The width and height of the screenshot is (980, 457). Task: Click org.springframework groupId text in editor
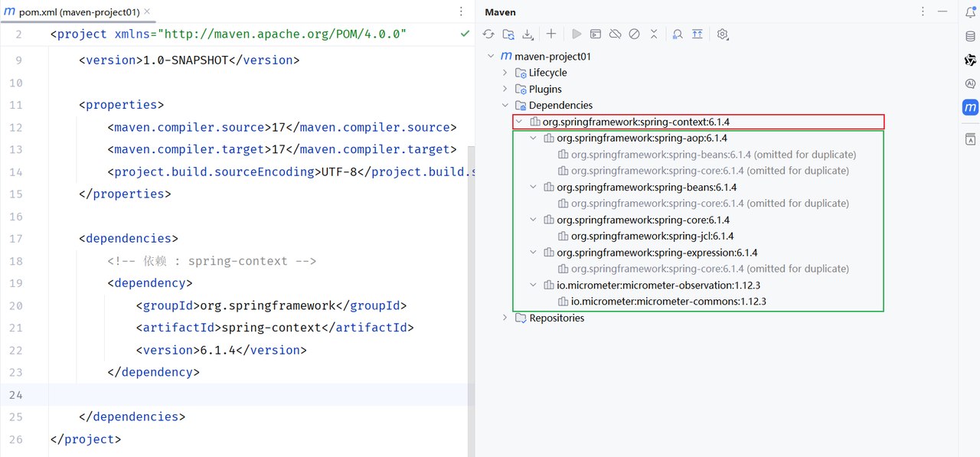[x=268, y=305]
